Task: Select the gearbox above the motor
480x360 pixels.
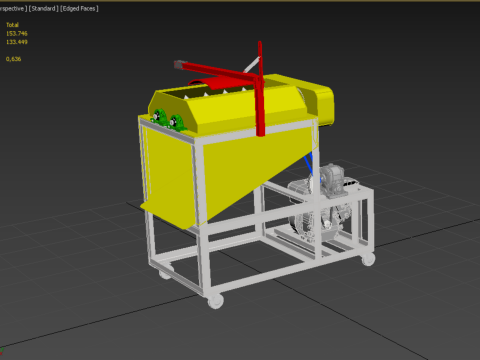Action: click(x=333, y=180)
